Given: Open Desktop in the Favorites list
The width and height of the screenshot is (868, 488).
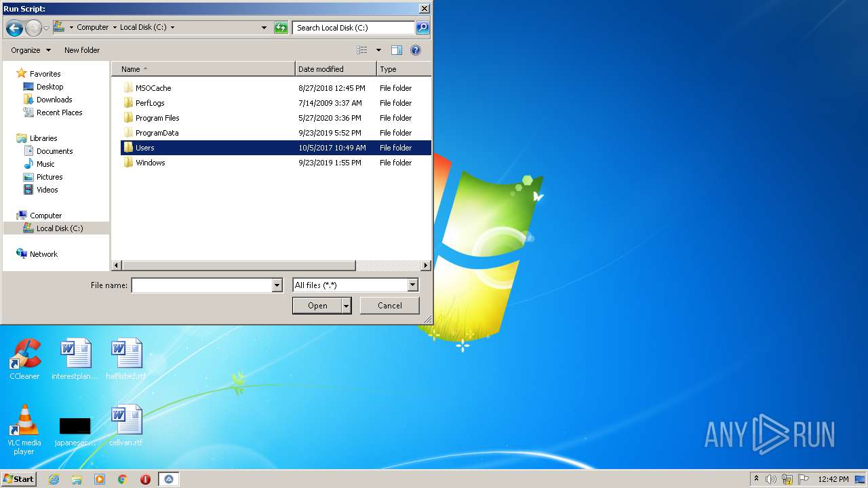Looking at the screenshot, I should click(50, 87).
